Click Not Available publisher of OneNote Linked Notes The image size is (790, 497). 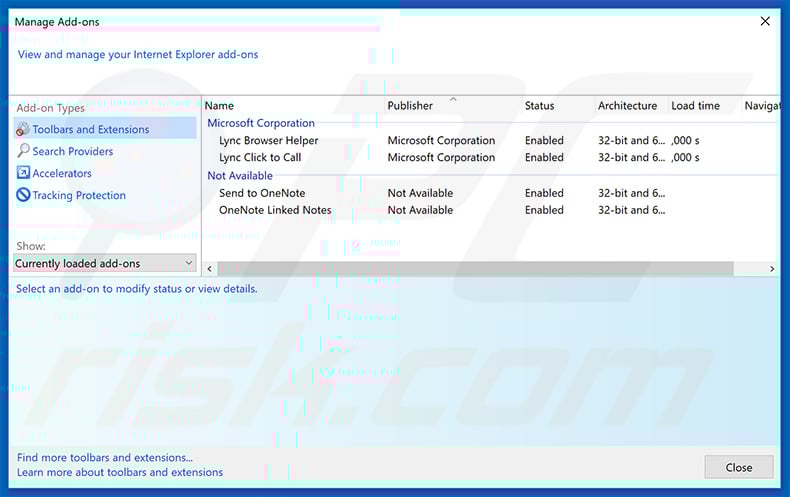click(420, 210)
